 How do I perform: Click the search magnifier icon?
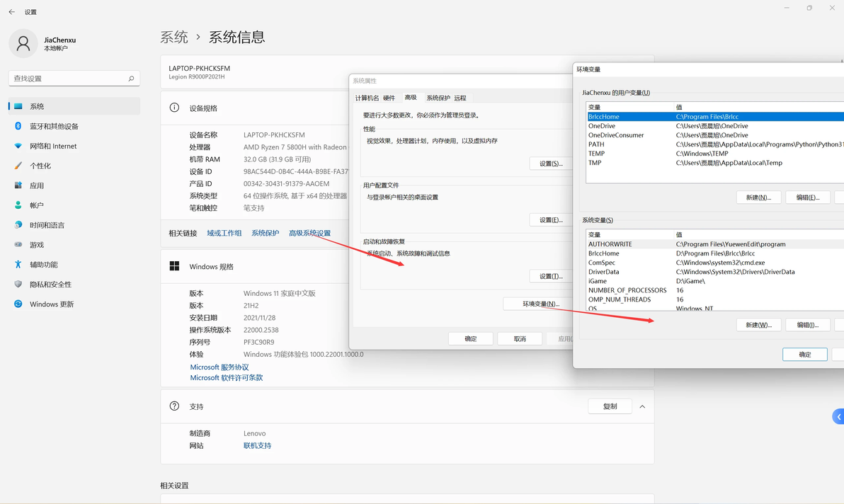click(x=131, y=79)
